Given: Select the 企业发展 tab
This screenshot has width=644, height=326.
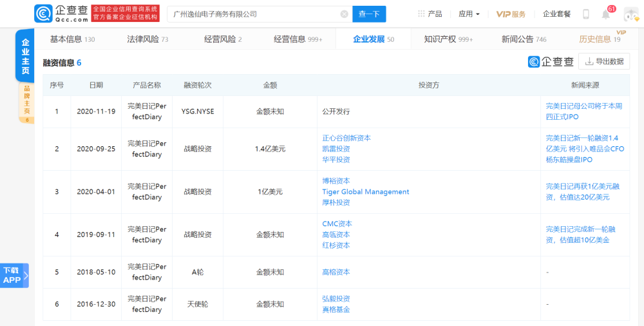Looking at the screenshot, I should coord(374,39).
